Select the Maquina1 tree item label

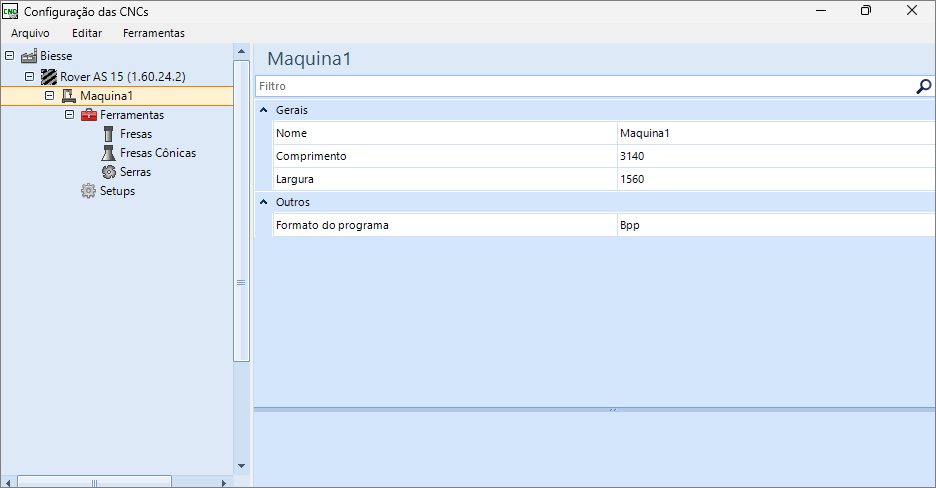(x=106, y=95)
